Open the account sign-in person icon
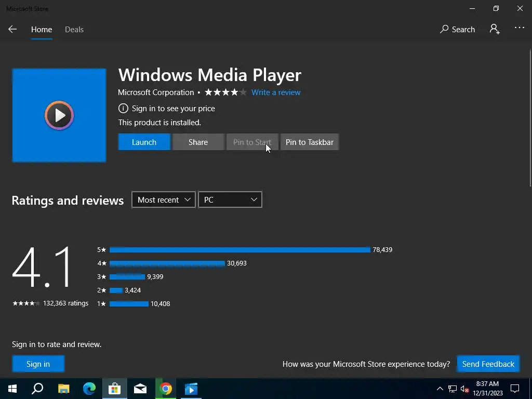Viewport: 532px width, 399px height. (x=495, y=29)
